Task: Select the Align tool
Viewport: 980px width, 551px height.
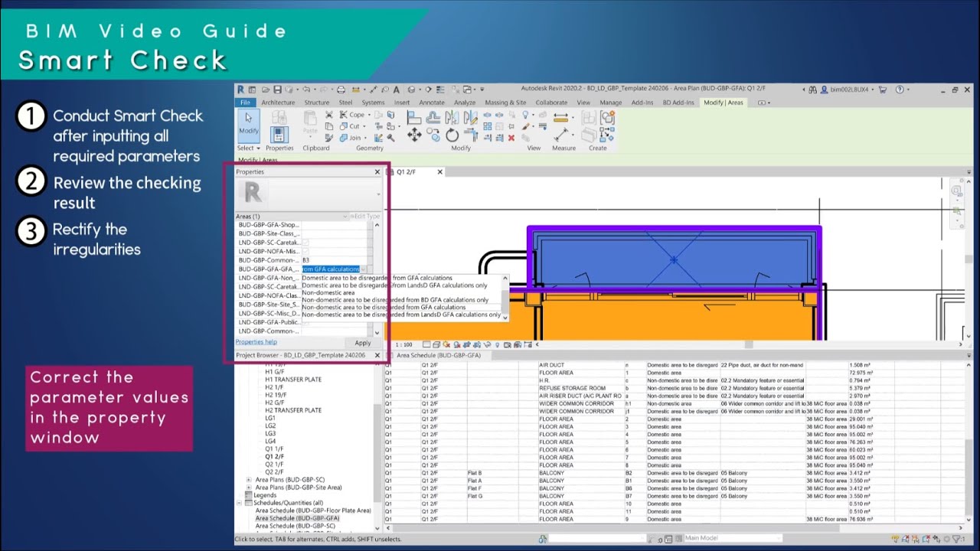Action: [413, 117]
